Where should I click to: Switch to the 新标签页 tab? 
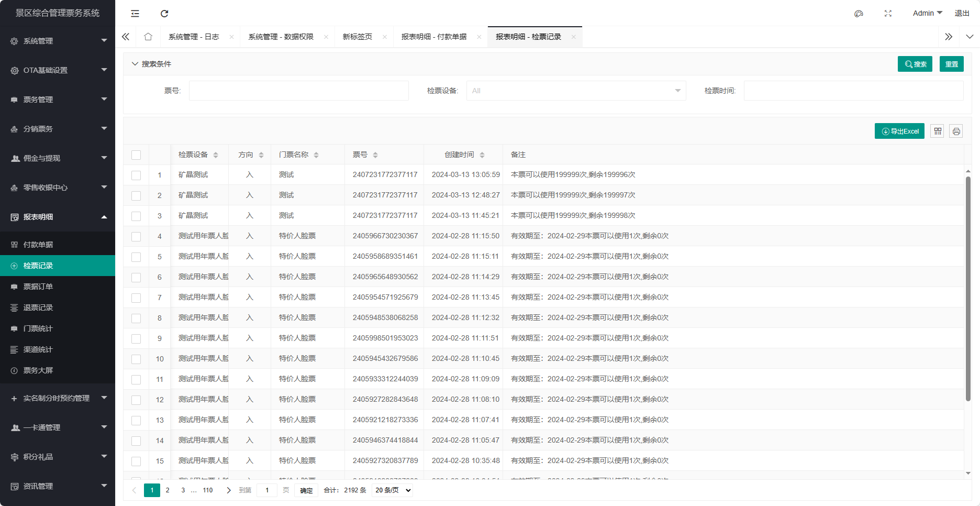(x=358, y=37)
